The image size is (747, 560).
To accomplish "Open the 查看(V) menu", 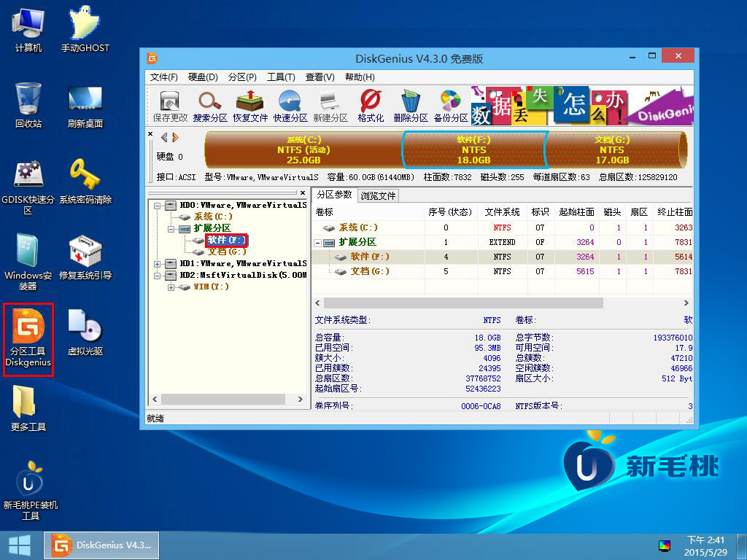I will coord(320,77).
